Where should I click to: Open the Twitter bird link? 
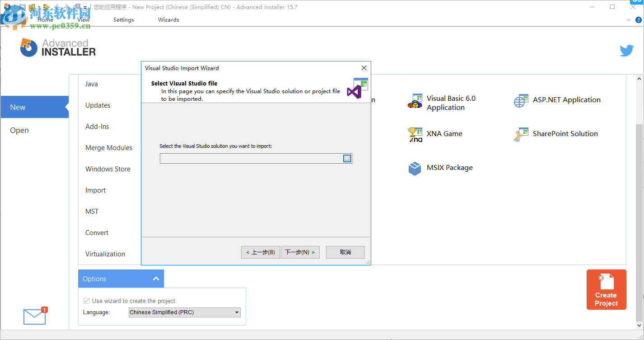(x=626, y=51)
